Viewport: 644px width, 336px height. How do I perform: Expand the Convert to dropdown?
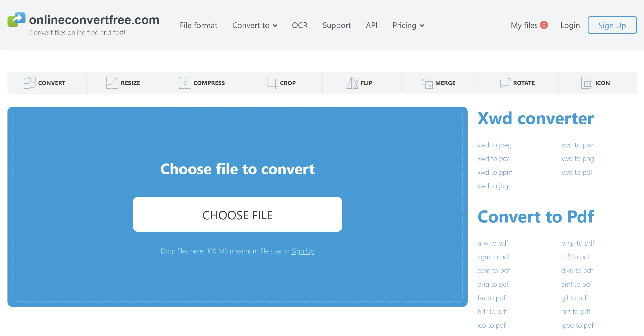click(x=255, y=25)
